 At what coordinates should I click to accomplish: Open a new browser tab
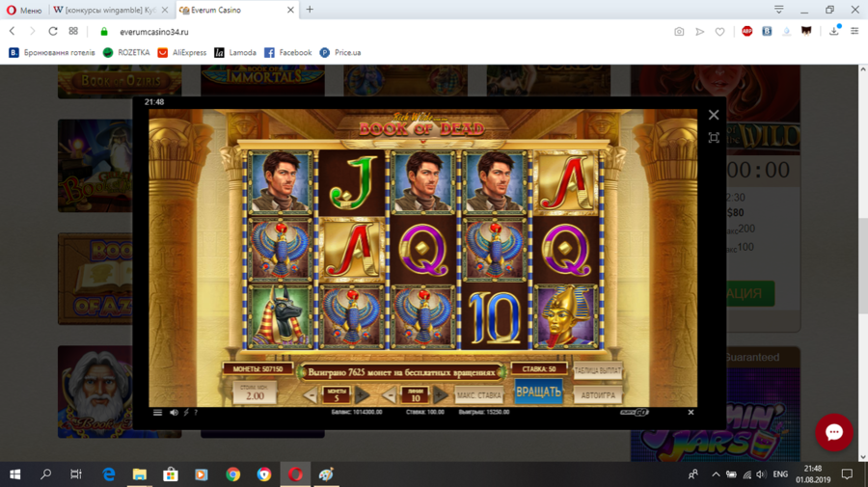point(310,10)
